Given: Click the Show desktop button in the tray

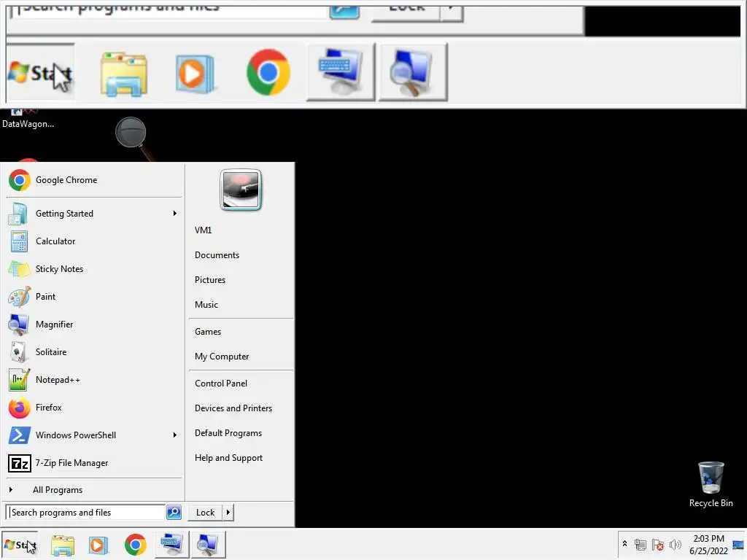Looking at the screenshot, I should (x=738, y=545).
